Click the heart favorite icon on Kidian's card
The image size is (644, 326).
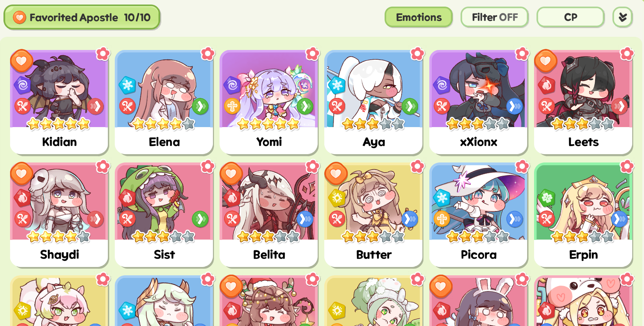[22, 61]
